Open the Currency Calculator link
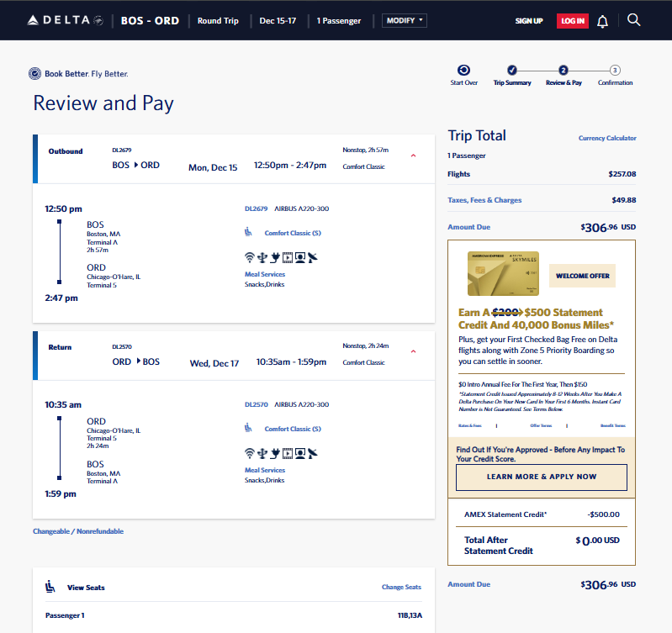Viewport: 672px width, 633px height. click(x=607, y=138)
